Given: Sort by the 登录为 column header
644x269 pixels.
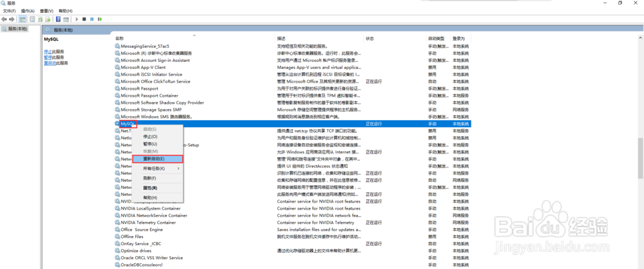Looking at the screenshot, I should pyautogui.click(x=461, y=39).
